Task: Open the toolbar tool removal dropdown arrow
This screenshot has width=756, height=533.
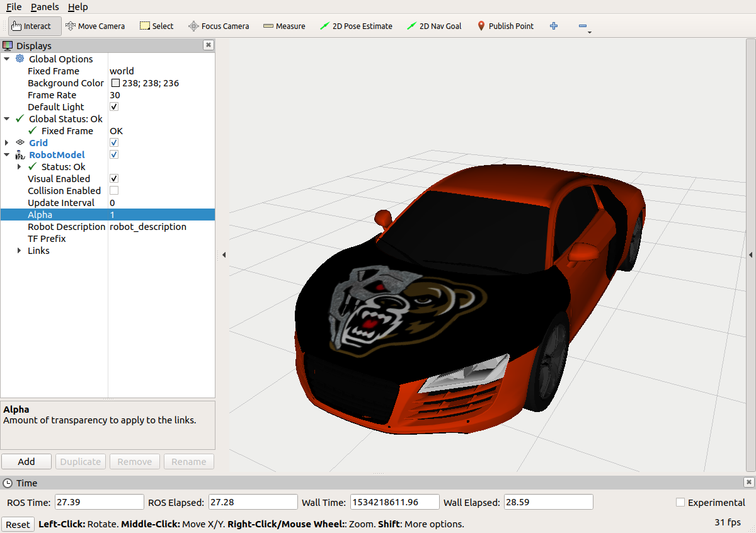Action: 590,32
